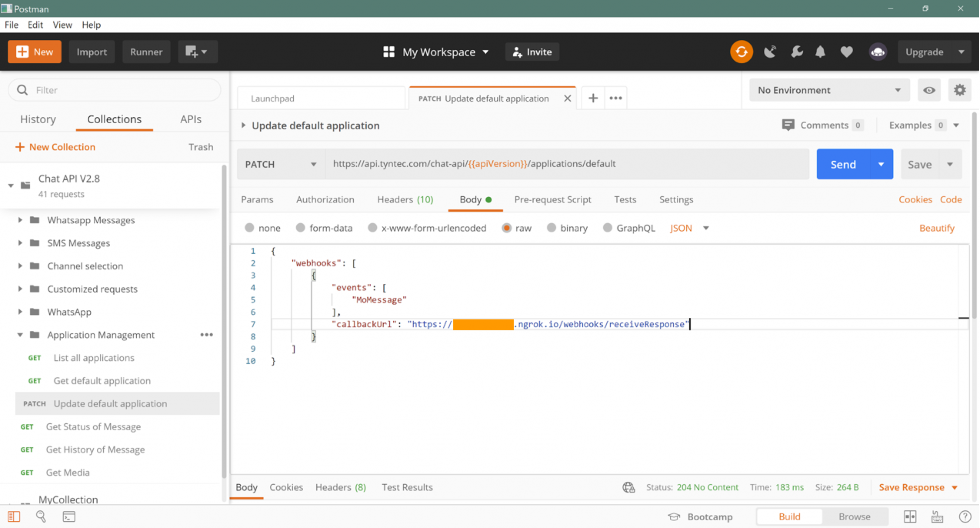Open the Comments icon
The image size is (980, 528).
coord(788,125)
